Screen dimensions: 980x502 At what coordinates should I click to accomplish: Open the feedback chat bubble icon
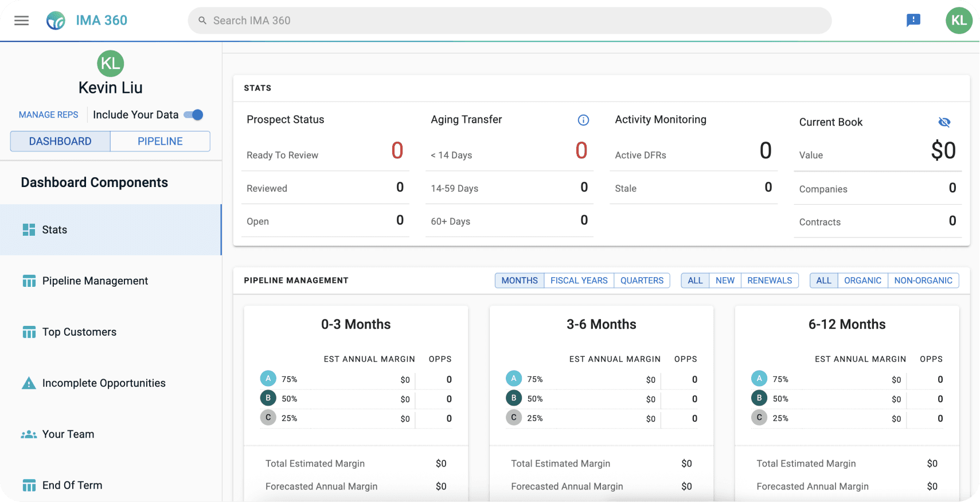913,21
